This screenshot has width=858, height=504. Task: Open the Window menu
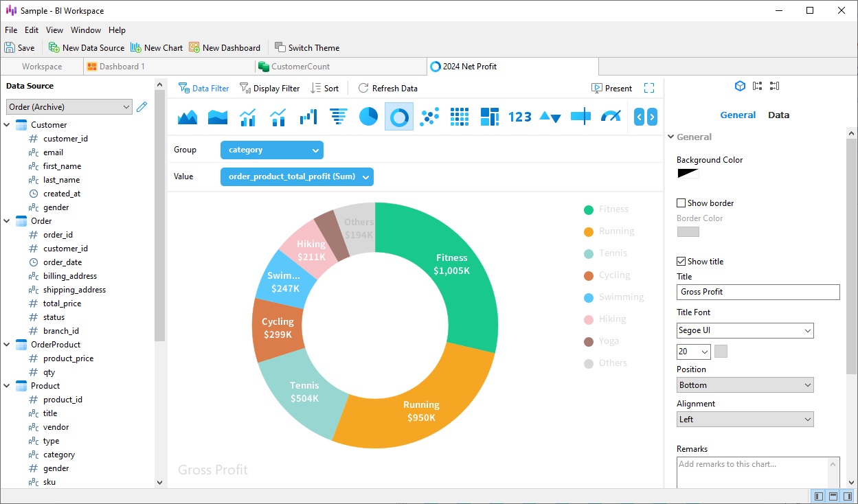tap(86, 30)
